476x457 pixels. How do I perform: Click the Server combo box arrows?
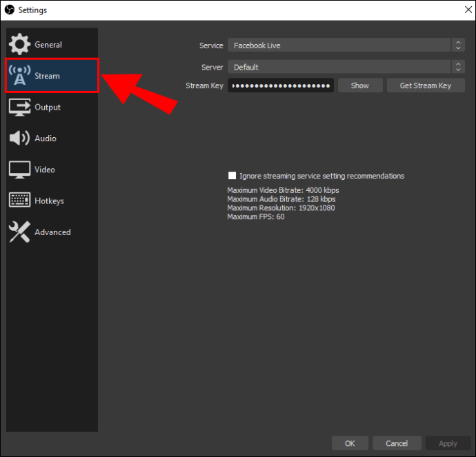point(458,67)
